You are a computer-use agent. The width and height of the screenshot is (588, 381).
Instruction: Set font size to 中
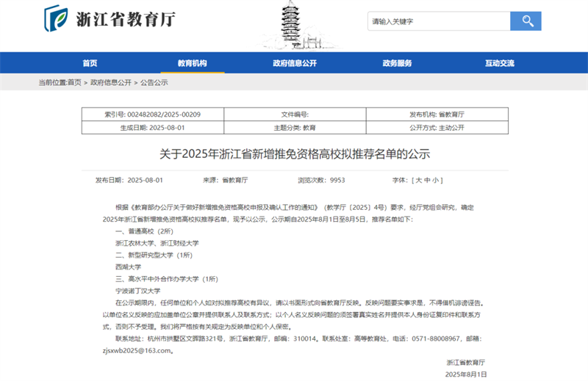coord(427,180)
